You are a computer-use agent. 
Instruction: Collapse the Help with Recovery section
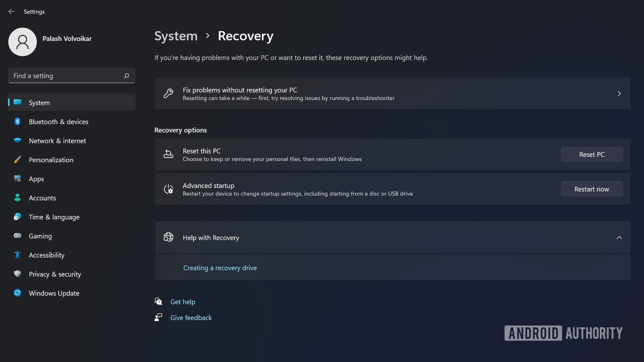(x=619, y=238)
